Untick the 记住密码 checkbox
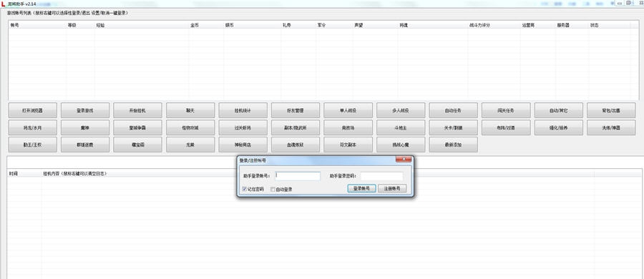 click(x=245, y=189)
